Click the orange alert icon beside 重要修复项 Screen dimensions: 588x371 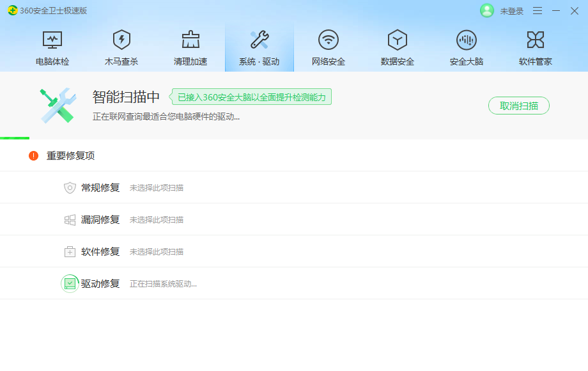click(x=33, y=155)
